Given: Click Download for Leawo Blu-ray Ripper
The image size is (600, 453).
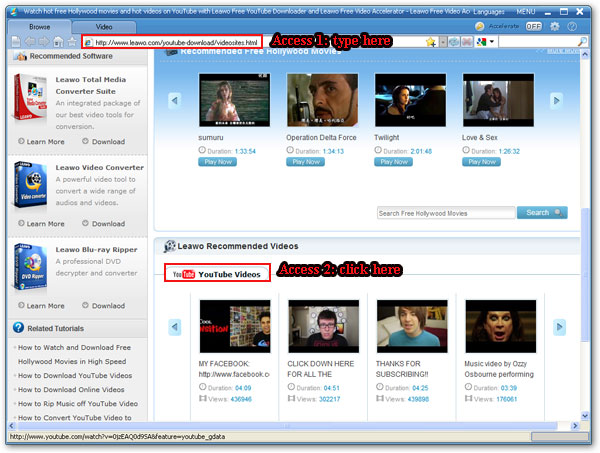Looking at the screenshot, I should click(104, 306).
